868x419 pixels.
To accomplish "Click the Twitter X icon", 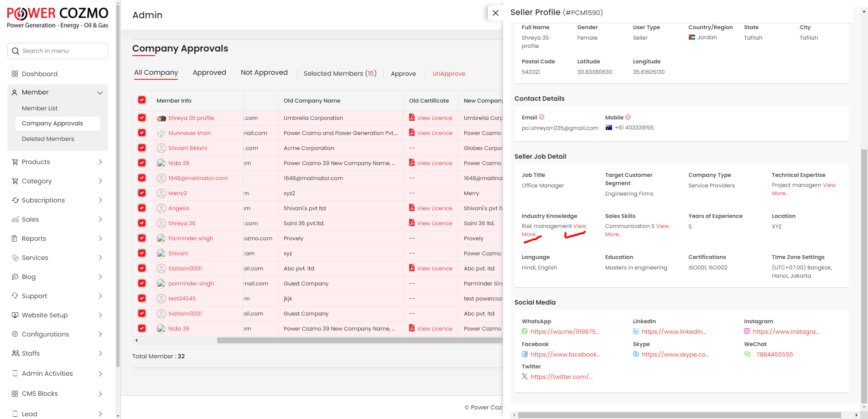I will click(525, 377).
